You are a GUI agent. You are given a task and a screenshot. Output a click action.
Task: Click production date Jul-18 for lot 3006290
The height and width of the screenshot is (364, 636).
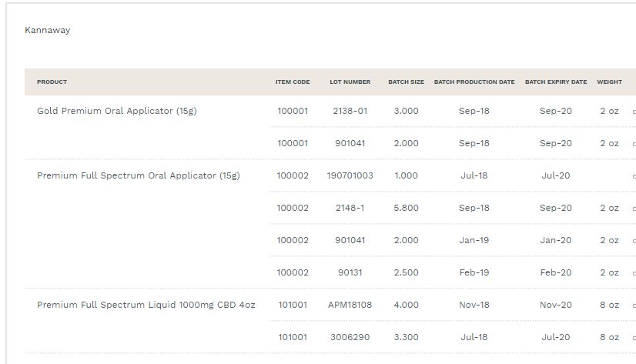[x=474, y=337]
